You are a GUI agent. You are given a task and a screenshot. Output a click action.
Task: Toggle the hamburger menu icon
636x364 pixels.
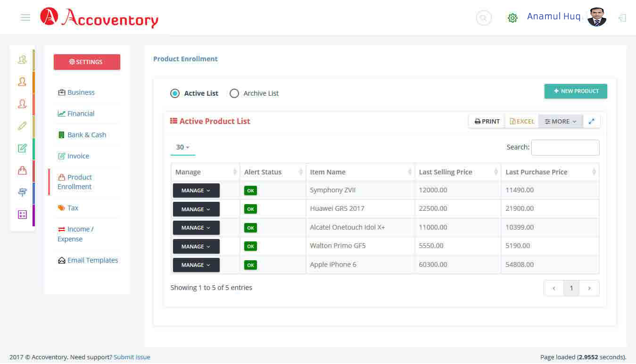pyautogui.click(x=25, y=17)
